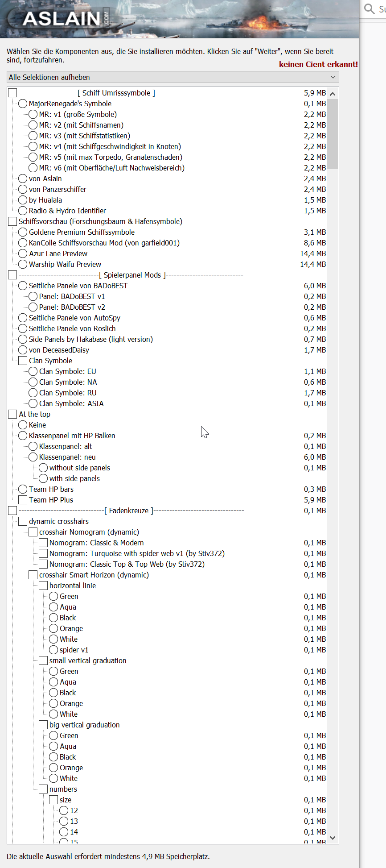The height and width of the screenshot is (868, 386).
Task: Select 'MR: v4 (mit Schiffgeschwindigkeit in Knoten)'
Action: (x=33, y=146)
